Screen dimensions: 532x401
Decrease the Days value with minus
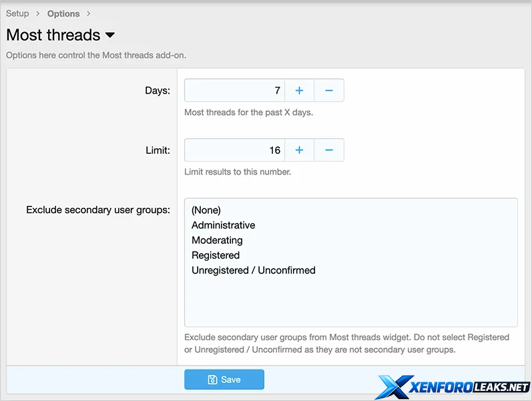coord(329,90)
